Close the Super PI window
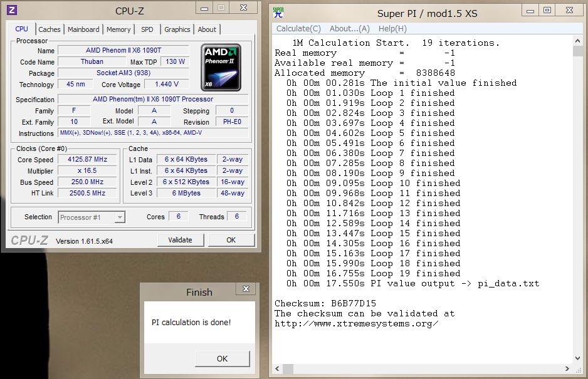Viewport: 588px width, 379px height. click(569, 11)
